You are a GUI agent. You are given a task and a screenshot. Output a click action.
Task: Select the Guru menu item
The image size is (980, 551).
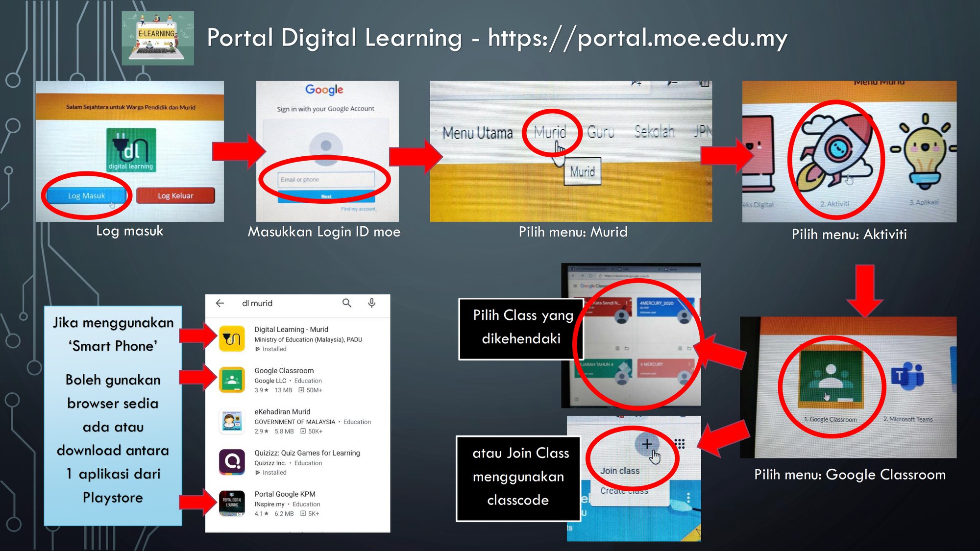(600, 132)
